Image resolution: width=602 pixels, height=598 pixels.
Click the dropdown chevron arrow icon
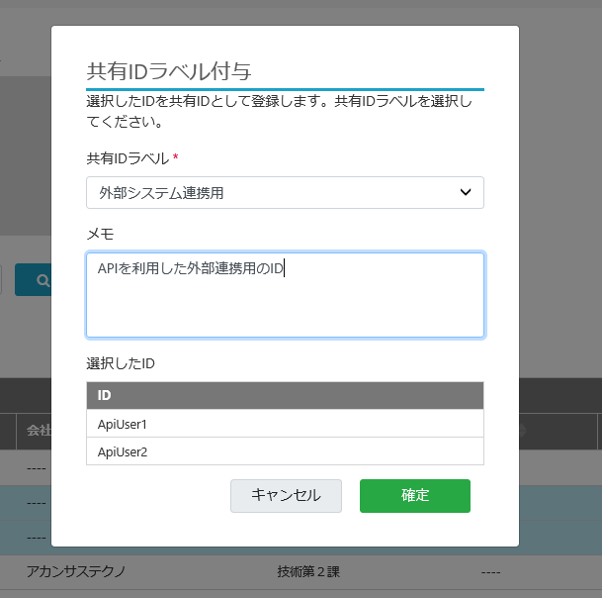pos(465,193)
